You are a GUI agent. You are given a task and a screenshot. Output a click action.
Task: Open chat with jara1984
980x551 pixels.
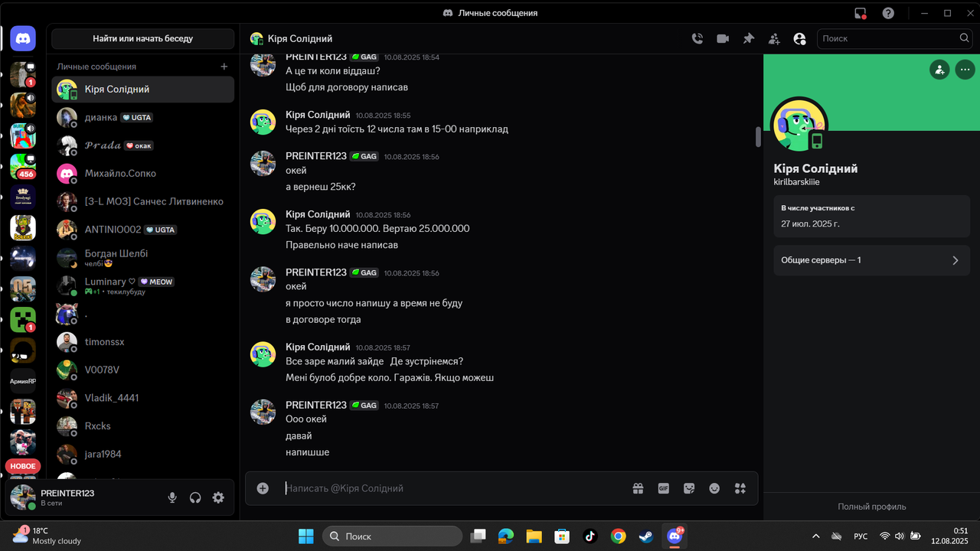point(143,454)
